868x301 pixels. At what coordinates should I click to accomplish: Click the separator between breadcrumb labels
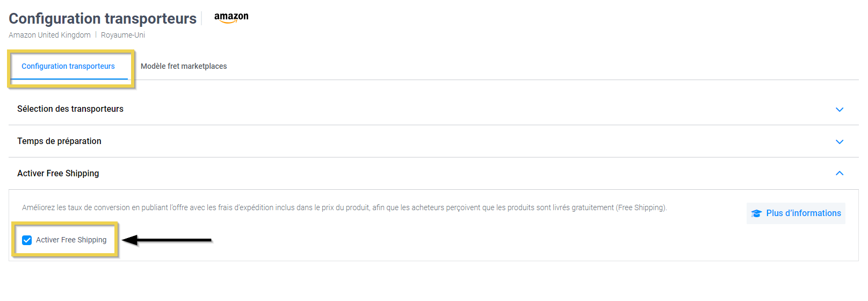pos(96,35)
